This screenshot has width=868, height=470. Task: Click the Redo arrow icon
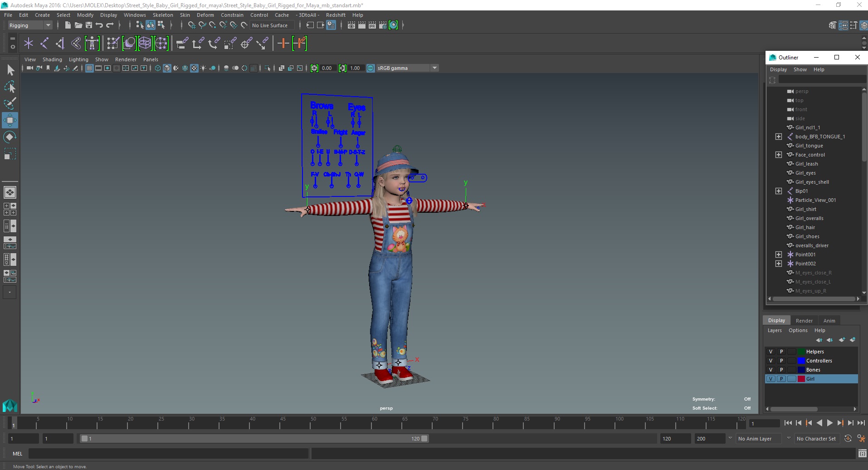point(110,25)
